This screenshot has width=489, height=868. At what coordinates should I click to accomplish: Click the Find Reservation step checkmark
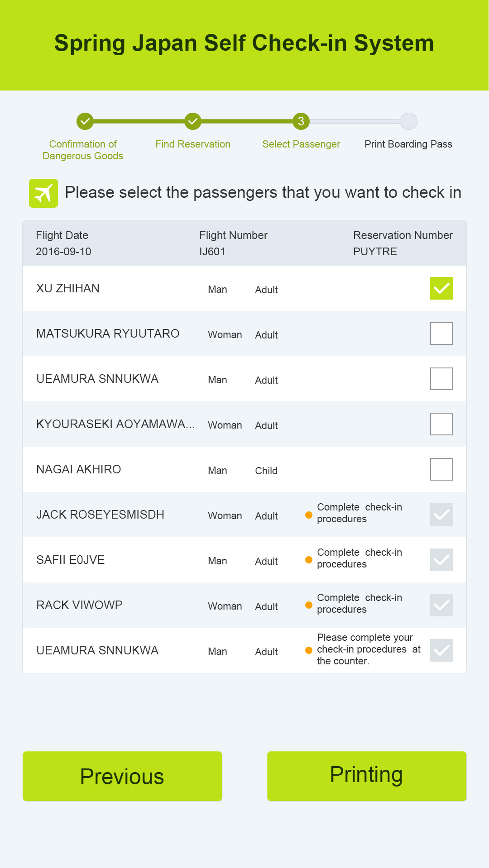[193, 121]
